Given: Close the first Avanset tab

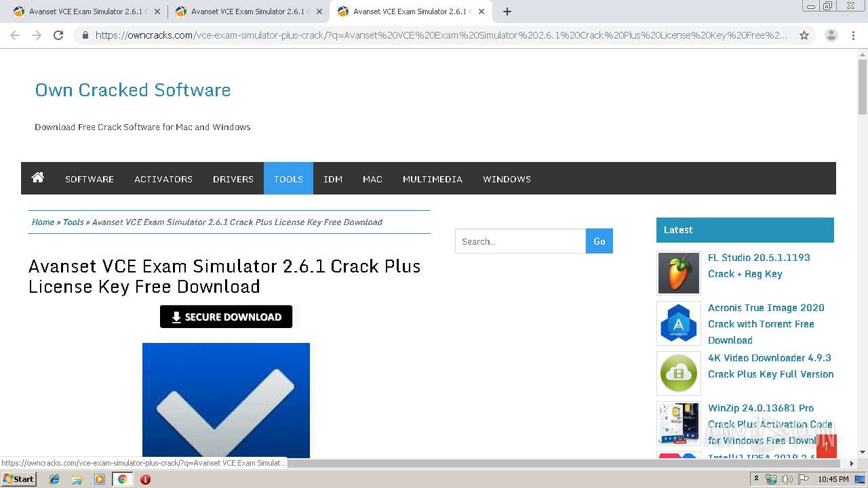Looking at the screenshot, I should tap(157, 12).
